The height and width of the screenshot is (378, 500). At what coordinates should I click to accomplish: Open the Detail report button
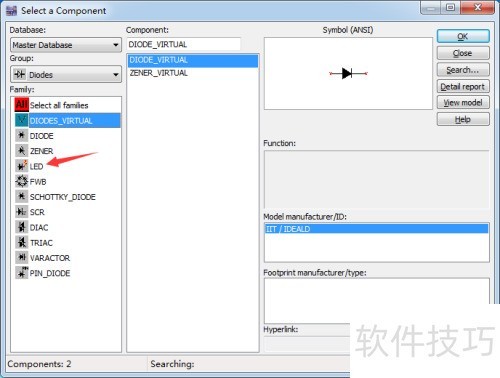click(463, 86)
